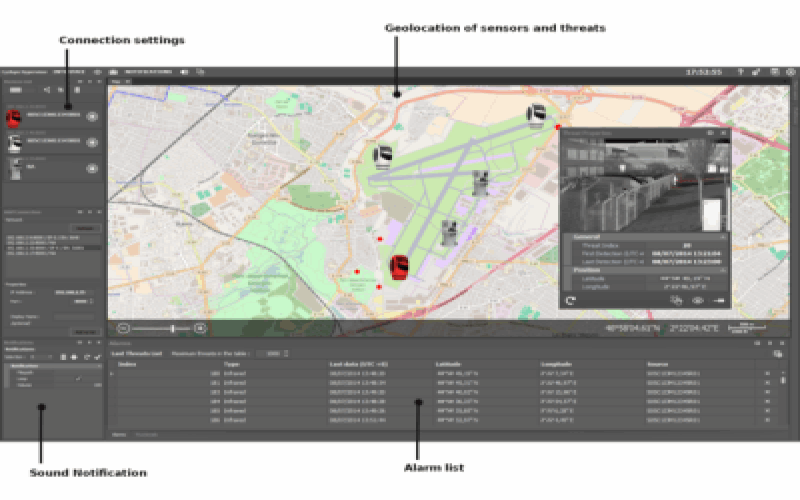This screenshot has height=500, width=800.
Task: Click the arrow icon in the threat popup footer
Action: click(718, 301)
